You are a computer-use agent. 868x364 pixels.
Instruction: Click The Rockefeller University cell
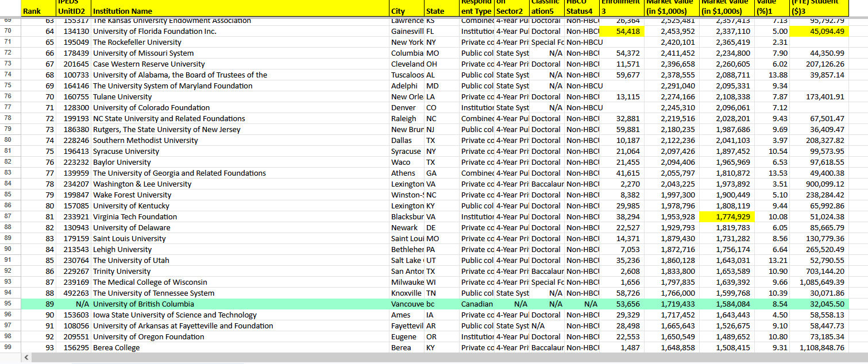240,42
